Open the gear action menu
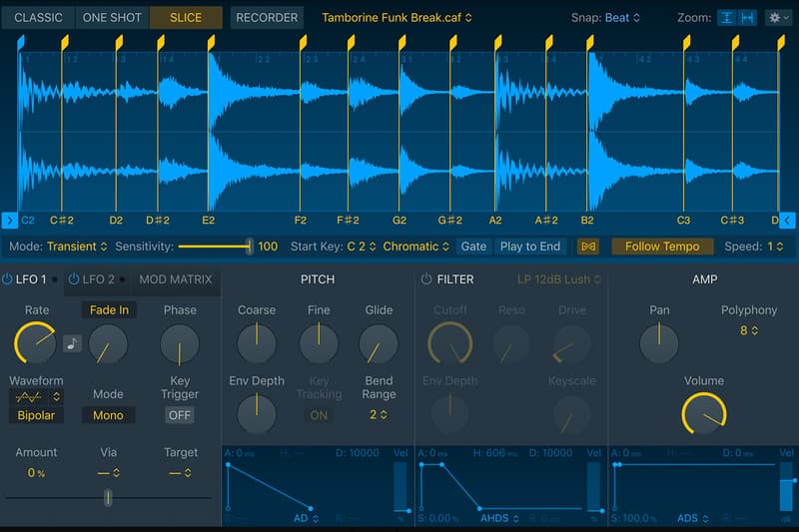Viewport: 799px width, 532px height. [x=777, y=18]
